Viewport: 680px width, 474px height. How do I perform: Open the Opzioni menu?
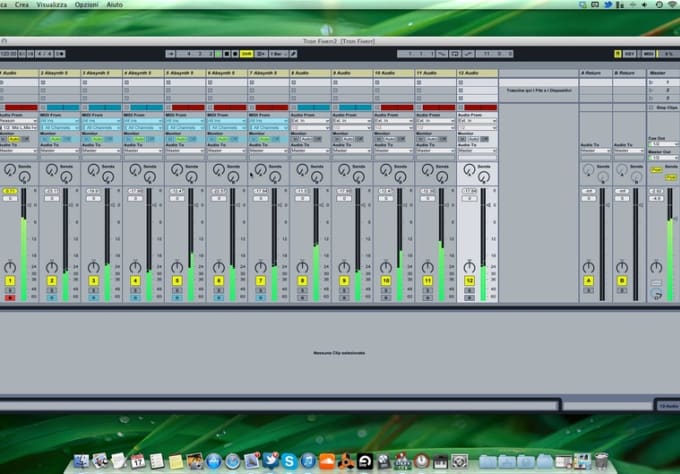tap(86, 5)
